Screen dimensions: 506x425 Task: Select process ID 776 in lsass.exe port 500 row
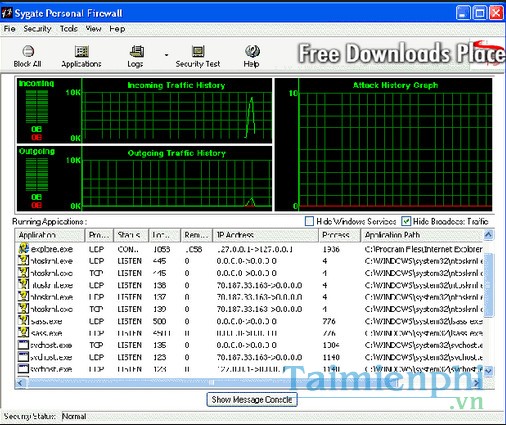pyautogui.click(x=329, y=321)
